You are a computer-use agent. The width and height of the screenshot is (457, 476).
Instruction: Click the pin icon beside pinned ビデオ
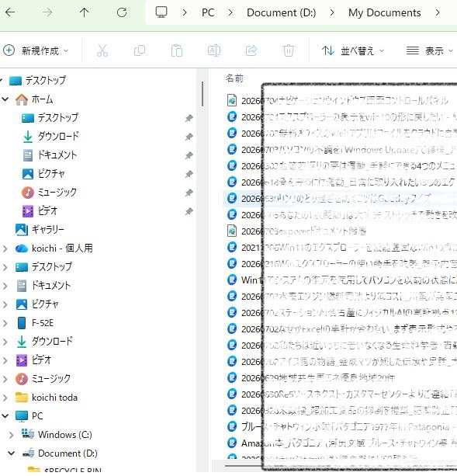(x=189, y=211)
